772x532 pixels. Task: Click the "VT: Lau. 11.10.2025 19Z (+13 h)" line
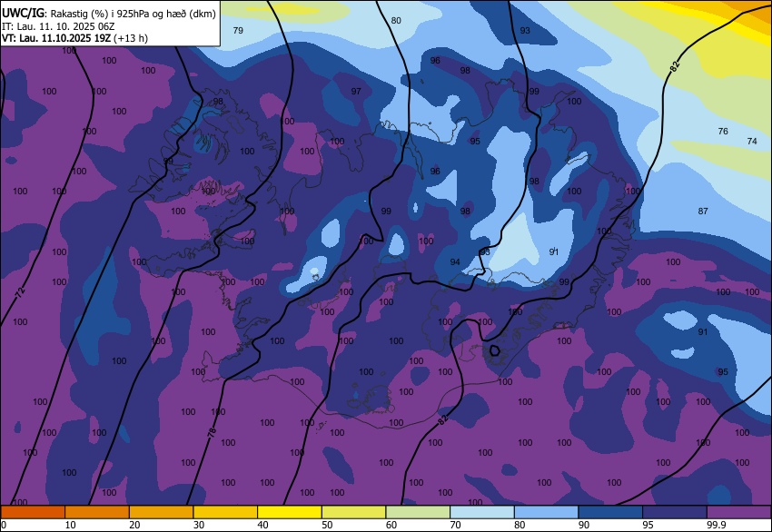tap(74, 38)
